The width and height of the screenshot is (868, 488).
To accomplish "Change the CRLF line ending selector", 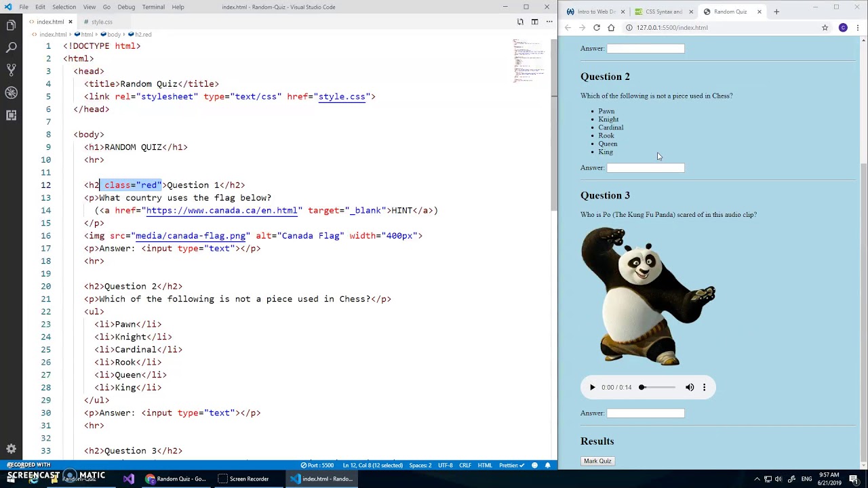I will pyautogui.click(x=465, y=466).
